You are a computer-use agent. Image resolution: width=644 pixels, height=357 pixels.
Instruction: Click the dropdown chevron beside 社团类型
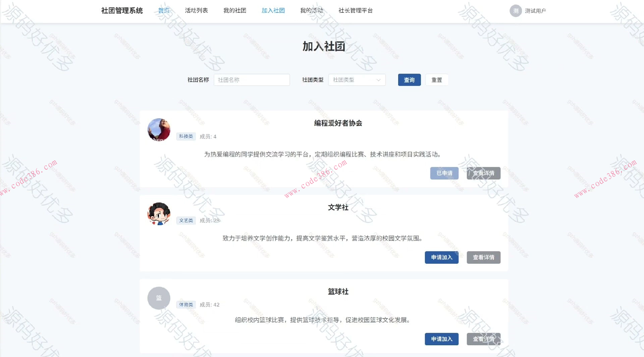coord(378,80)
